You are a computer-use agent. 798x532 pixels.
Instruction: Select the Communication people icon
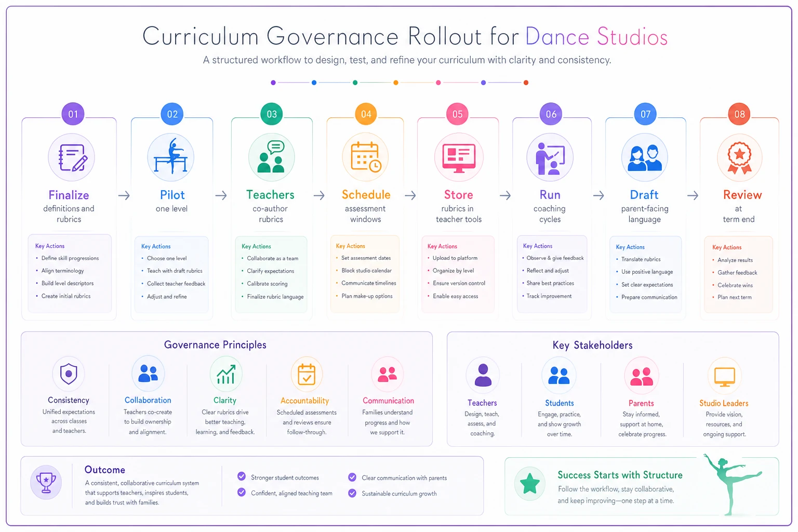[388, 374]
